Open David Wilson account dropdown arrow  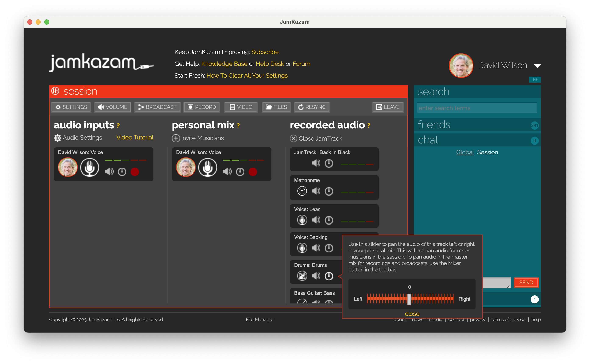(537, 66)
